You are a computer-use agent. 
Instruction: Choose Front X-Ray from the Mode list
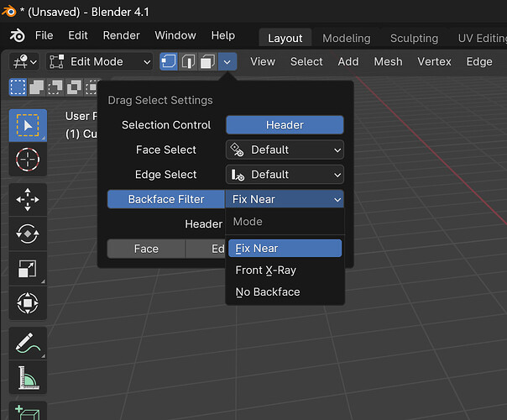(285, 270)
